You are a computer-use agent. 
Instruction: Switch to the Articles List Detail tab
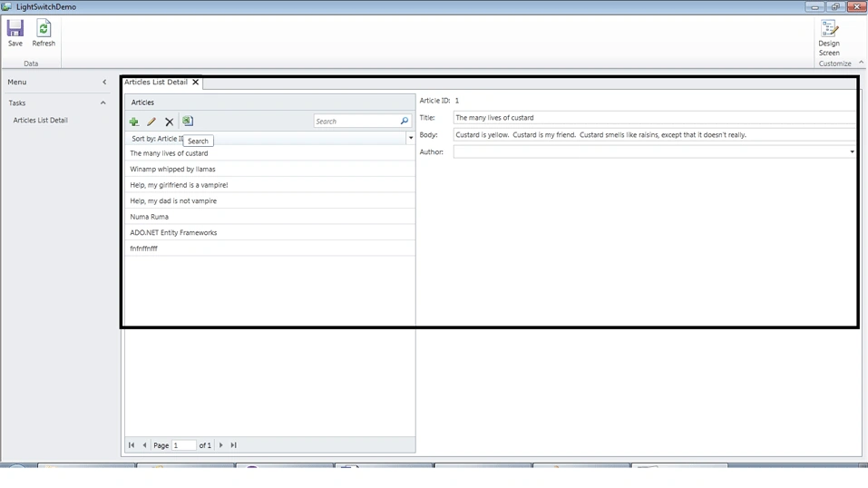156,82
